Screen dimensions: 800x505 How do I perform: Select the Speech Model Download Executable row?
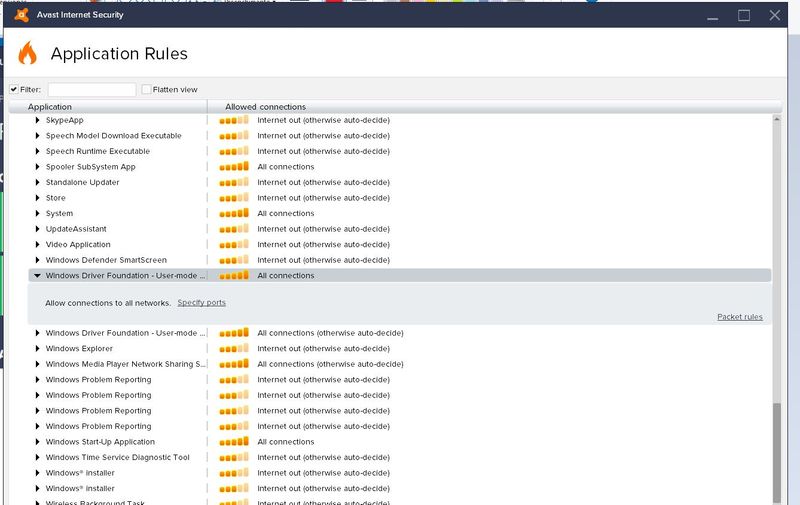click(x=399, y=136)
